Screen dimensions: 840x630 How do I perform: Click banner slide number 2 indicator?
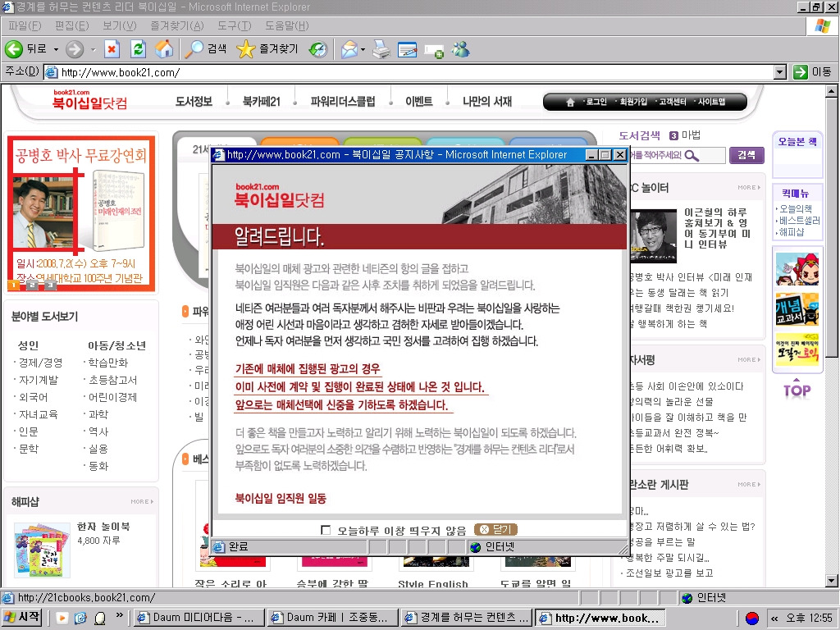click(x=32, y=285)
